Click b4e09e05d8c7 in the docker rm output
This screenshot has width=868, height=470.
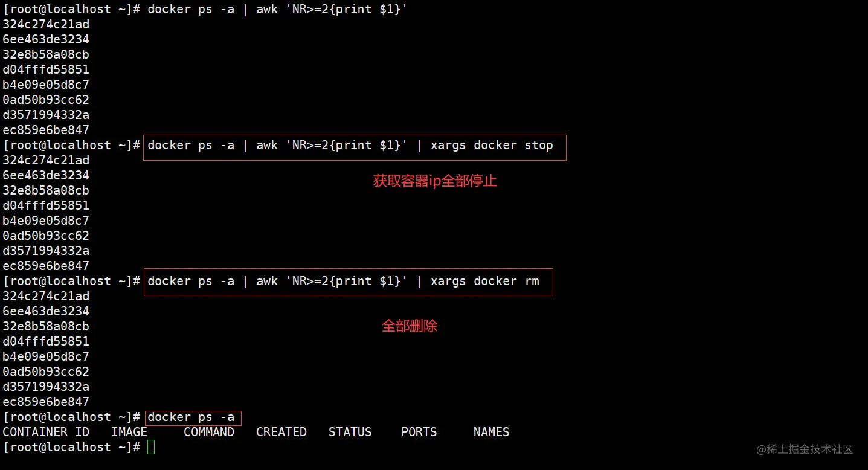[x=46, y=356]
